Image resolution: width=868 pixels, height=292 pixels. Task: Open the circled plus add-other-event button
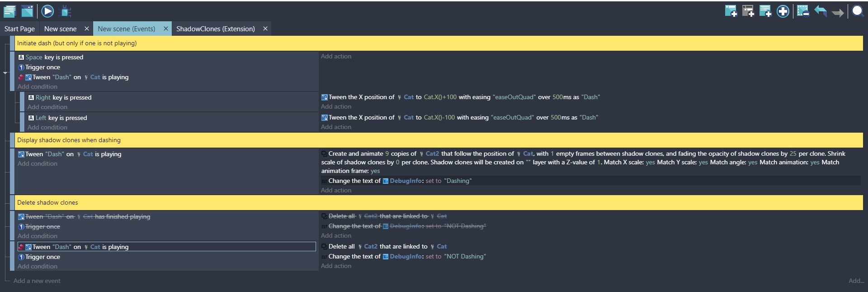[783, 11]
